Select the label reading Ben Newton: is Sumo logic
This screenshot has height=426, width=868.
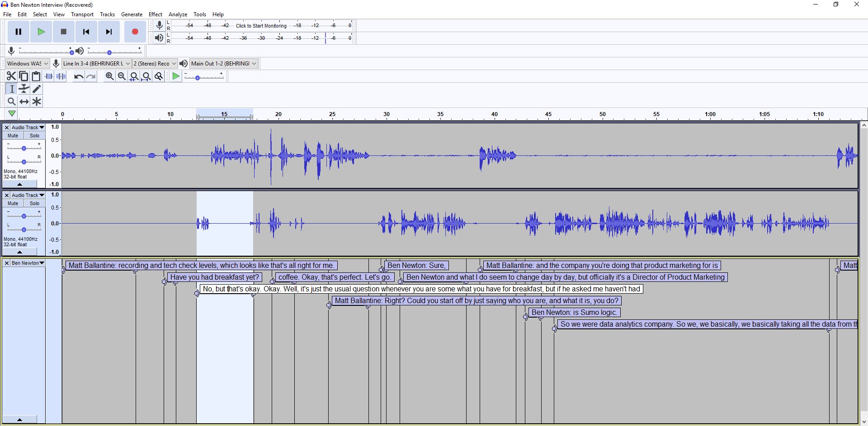pos(574,312)
